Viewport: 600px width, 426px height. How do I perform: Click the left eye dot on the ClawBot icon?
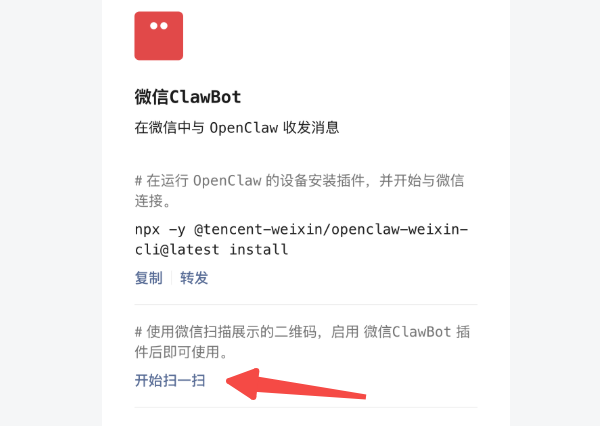coord(154,26)
